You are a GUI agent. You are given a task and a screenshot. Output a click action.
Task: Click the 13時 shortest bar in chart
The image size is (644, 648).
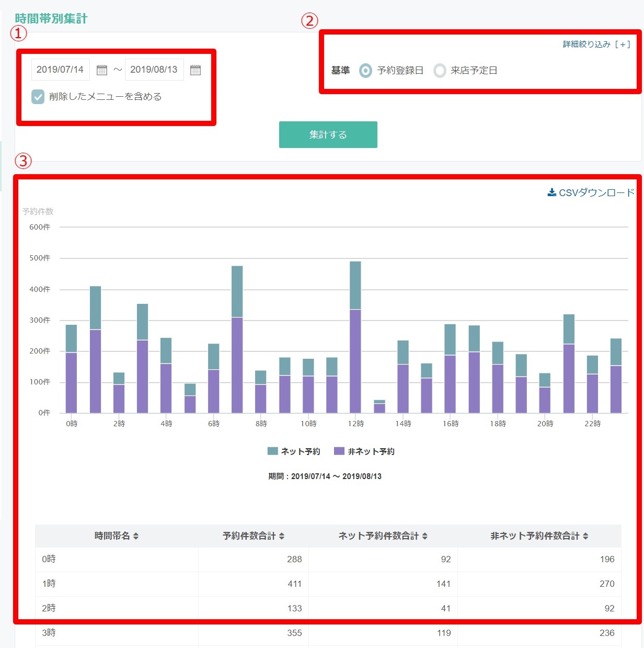click(379, 406)
